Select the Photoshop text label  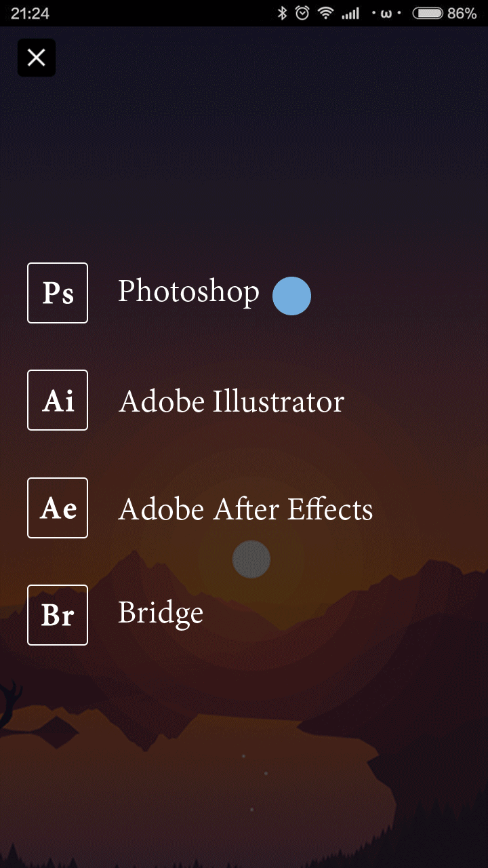coord(188,292)
